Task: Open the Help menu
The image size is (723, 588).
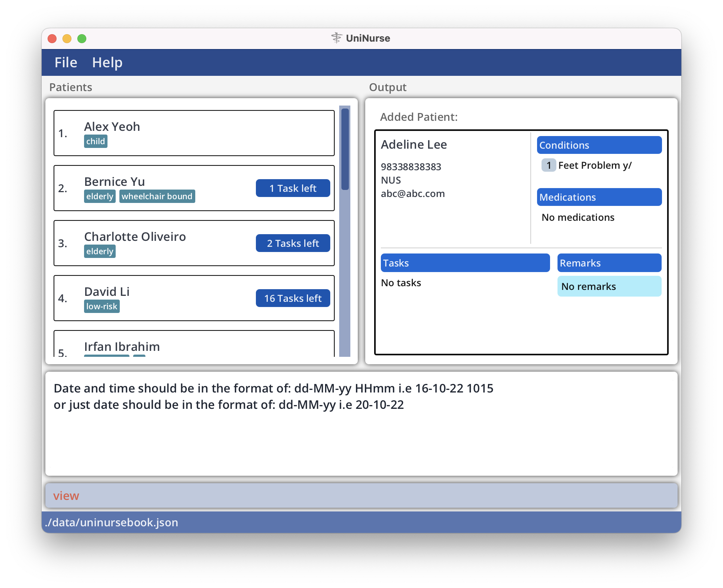Action: click(x=106, y=62)
